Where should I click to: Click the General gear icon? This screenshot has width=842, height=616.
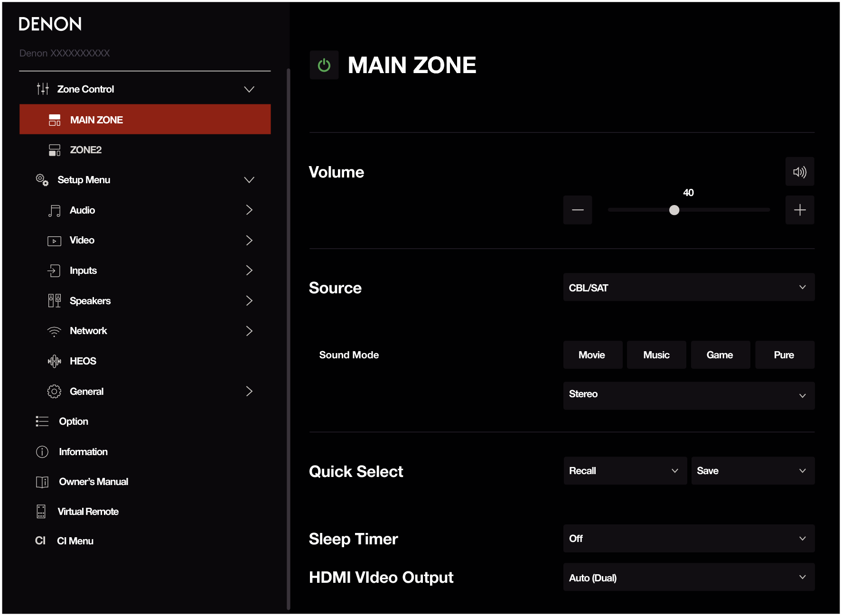coord(55,392)
